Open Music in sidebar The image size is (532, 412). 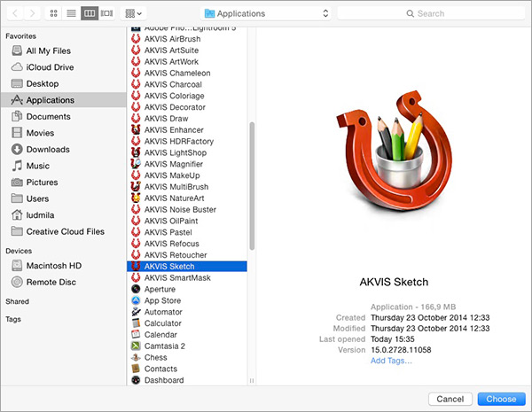tap(64, 166)
